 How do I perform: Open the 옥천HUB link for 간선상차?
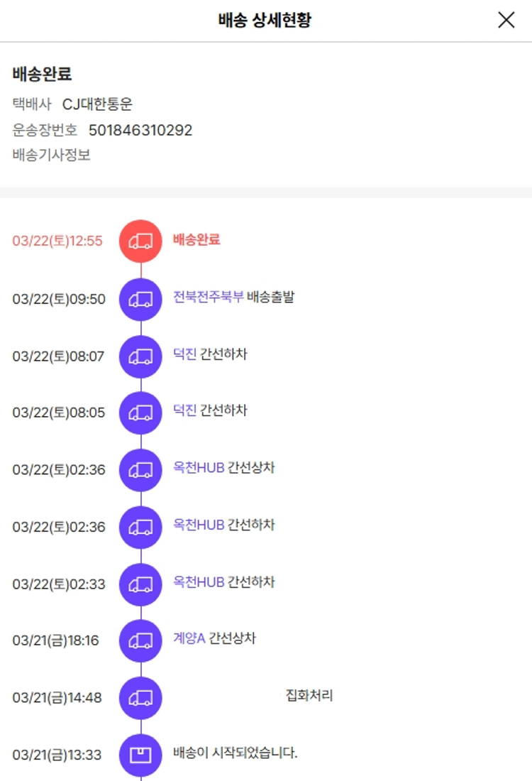click(x=199, y=468)
